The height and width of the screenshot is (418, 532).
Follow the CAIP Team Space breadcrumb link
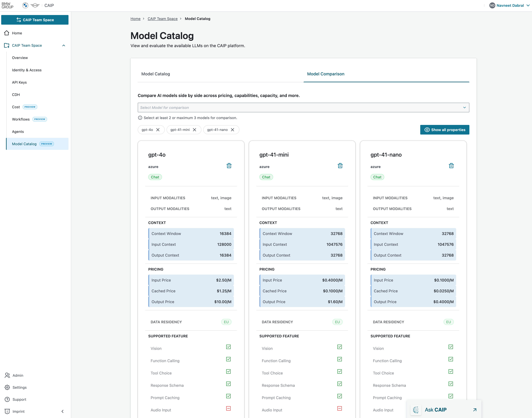coord(163,19)
